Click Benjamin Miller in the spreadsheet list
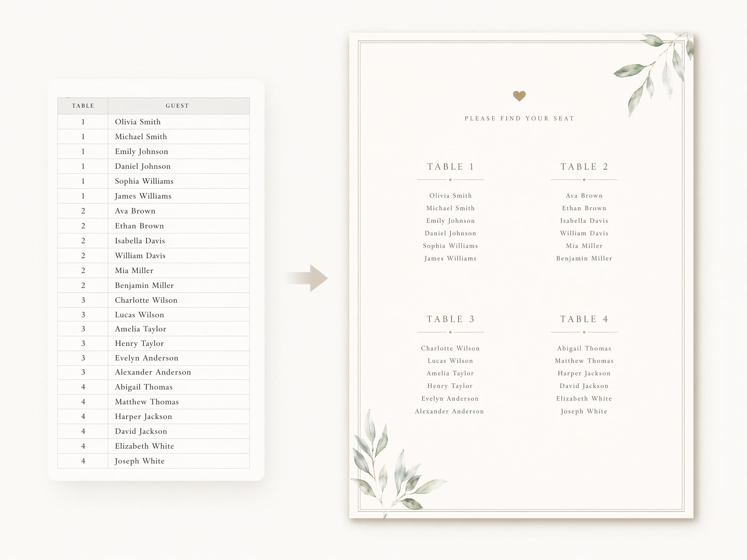Image resolution: width=747 pixels, height=560 pixels. click(144, 285)
